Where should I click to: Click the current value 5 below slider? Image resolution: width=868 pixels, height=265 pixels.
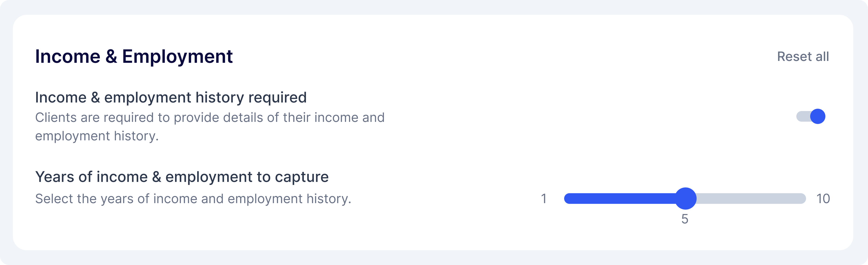coord(685,219)
